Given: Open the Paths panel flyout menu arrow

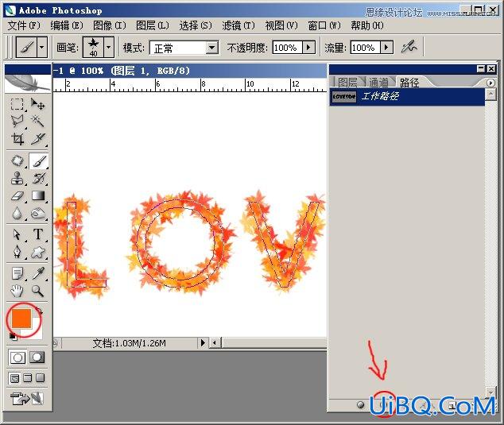Looking at the screenshot, I should click(x=490, y=83).
